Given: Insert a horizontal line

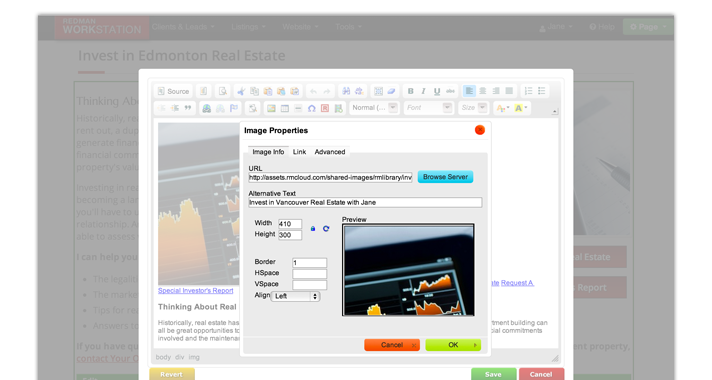Looking at the screenshot, I should point(298,108).
